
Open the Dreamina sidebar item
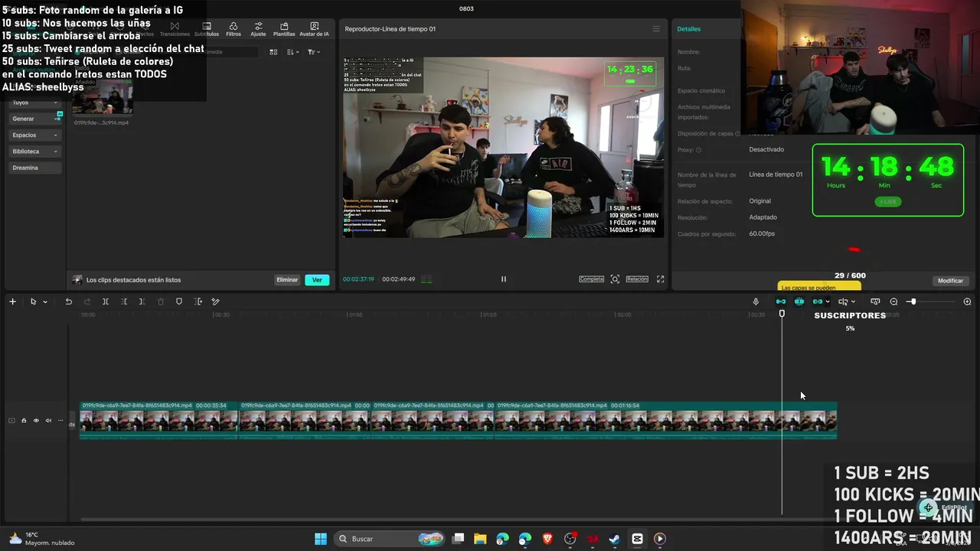[x=34, y=168]
